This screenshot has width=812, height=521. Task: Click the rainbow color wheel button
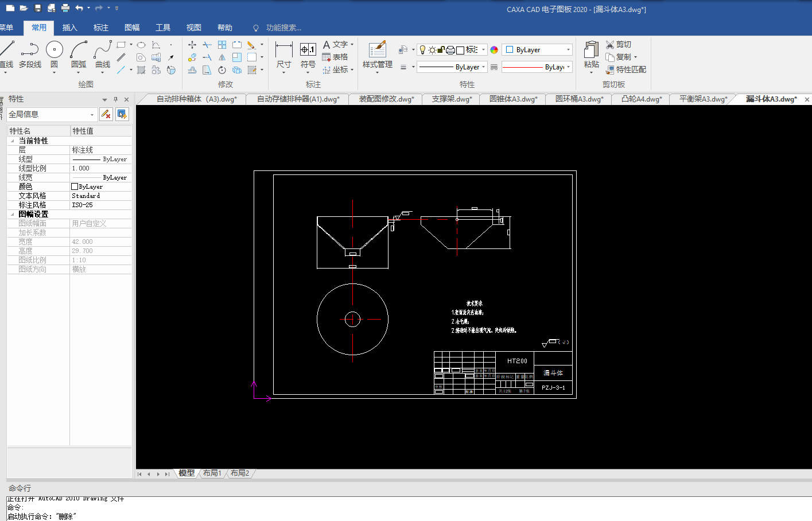click(494, 50)
